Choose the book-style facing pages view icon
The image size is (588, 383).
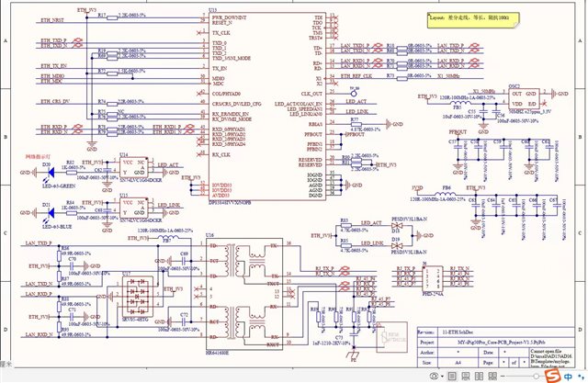coord(492,376)
